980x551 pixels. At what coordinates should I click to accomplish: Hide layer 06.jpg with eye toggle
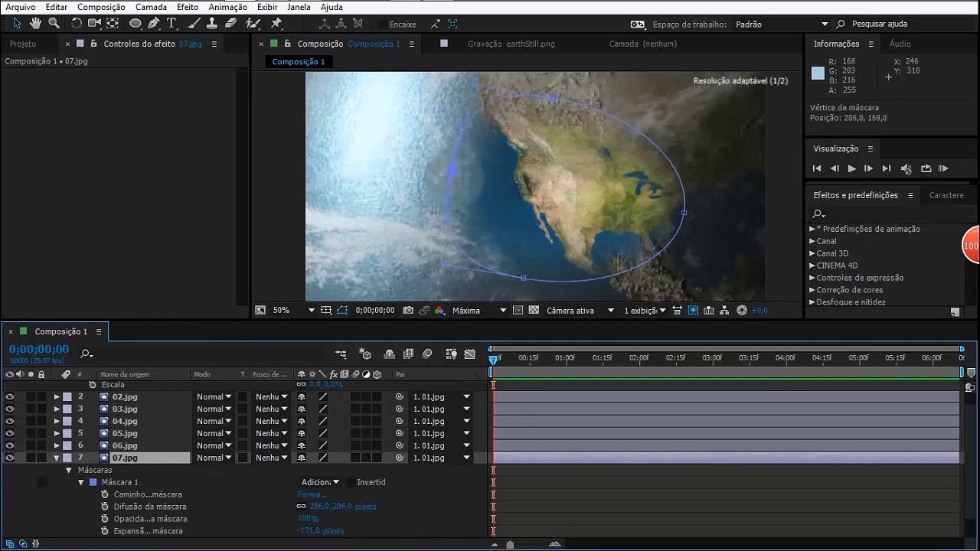9,446
